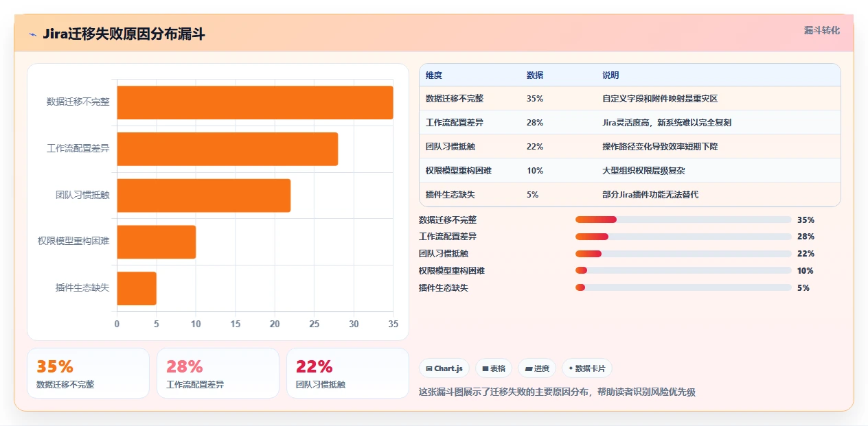The image size is (868, 426).
Task: Open the 35% 数据迁移不完整 stat card
Action: coord(88,373)
